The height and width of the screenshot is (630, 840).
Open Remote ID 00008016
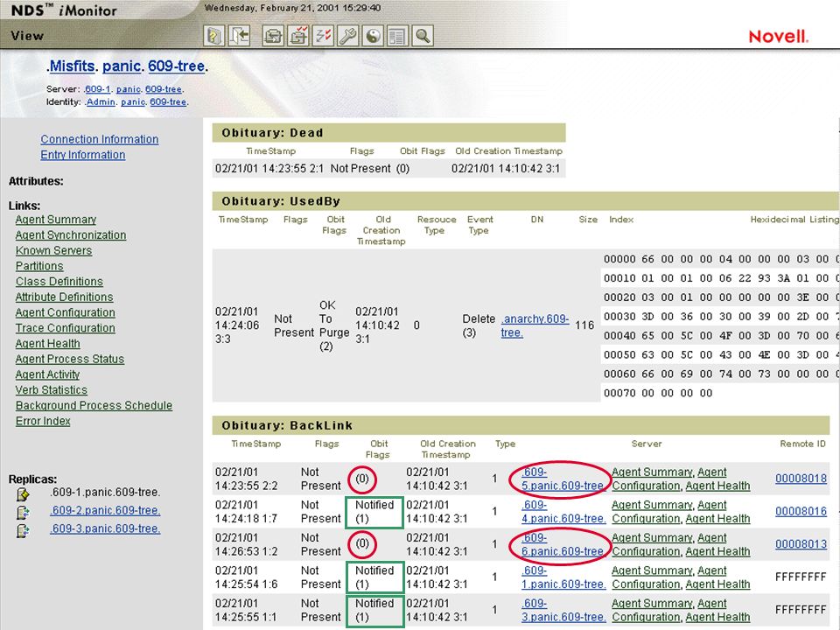coord(801,511)
